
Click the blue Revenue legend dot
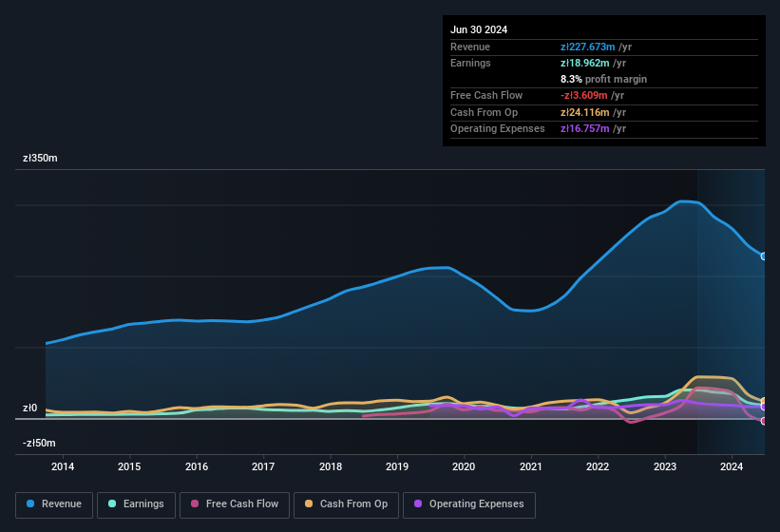[x=31, y=504]
